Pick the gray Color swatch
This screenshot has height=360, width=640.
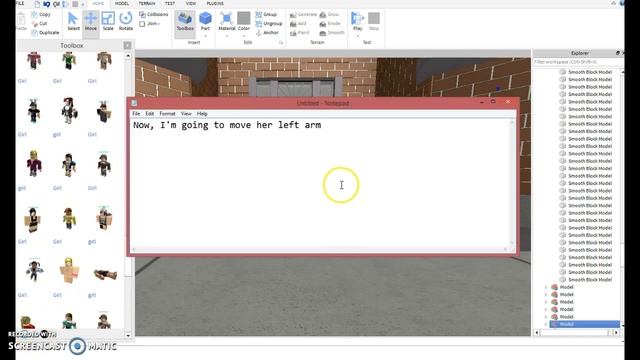(x=244, y=18)
